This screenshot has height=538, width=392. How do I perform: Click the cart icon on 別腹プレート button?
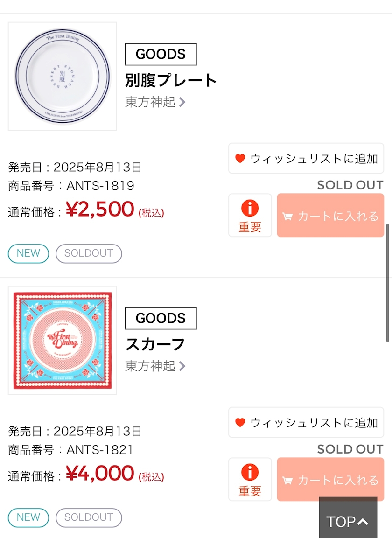pos(287,217)
